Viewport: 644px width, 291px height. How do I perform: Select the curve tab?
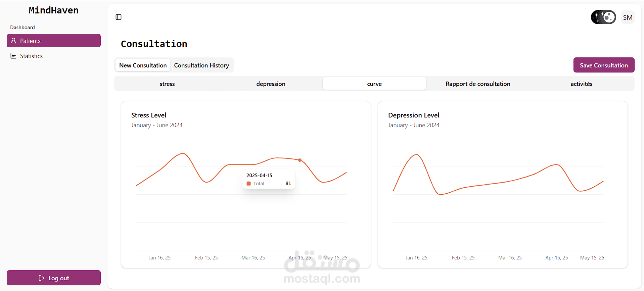[x=374, y=84]
